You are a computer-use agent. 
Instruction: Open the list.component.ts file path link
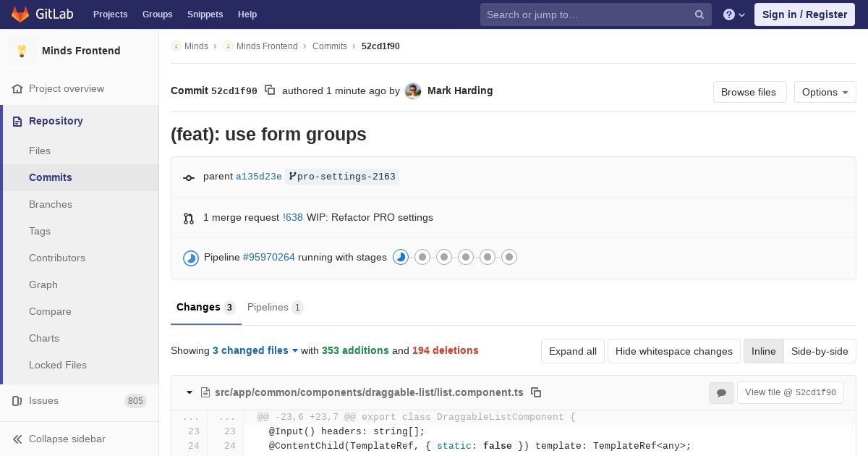point(369,392)
